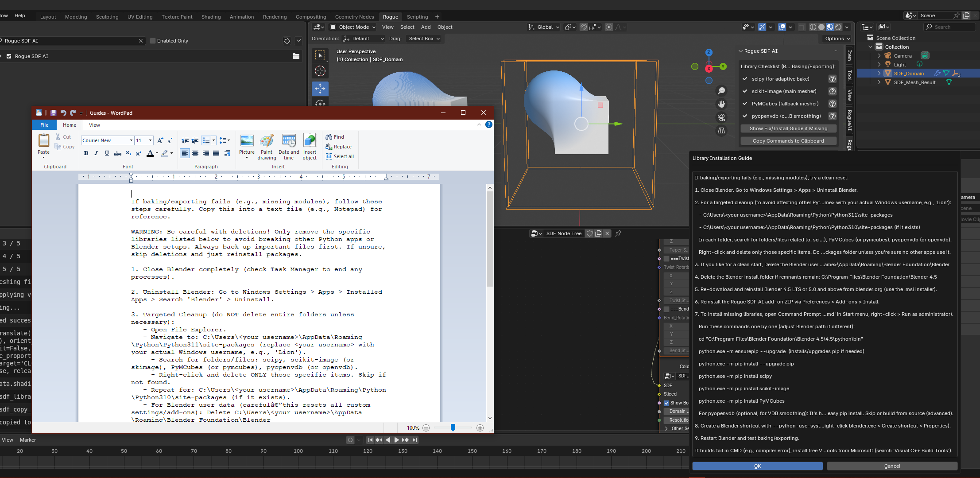The width and height of the screenshot is (980, 478).
Task: Click the zoom magnifier icon in viewport
Action: click(721, 91)
